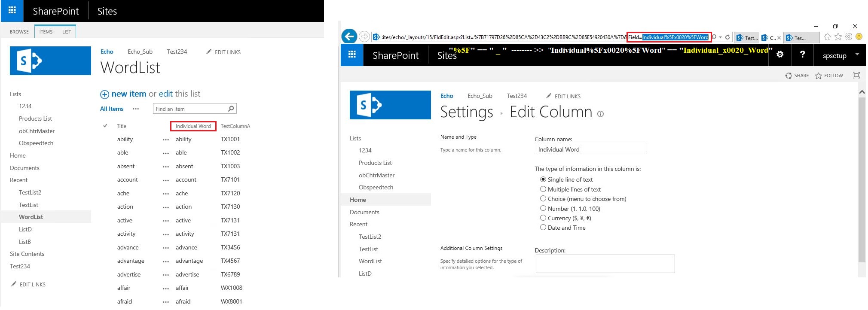
Task: Open the help question mark icon
Action: (x=802, y=55)
